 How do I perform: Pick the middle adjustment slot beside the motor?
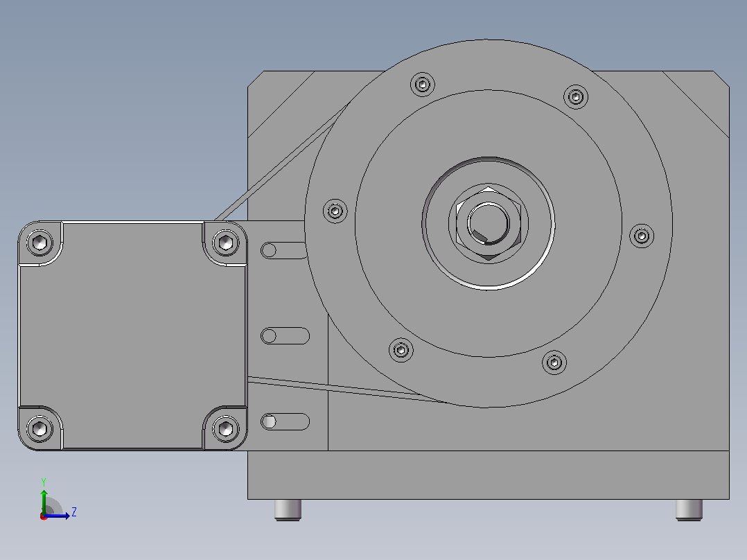(285, 335)
